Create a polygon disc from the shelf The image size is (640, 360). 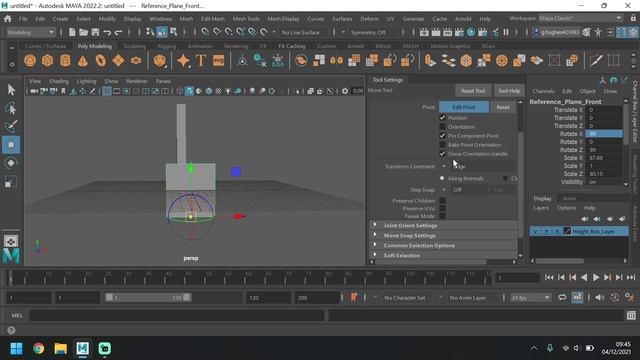point(136,60)
